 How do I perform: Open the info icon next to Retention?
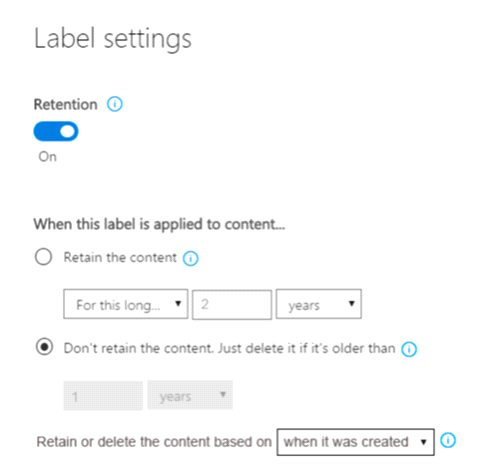(x=115, y=104)
